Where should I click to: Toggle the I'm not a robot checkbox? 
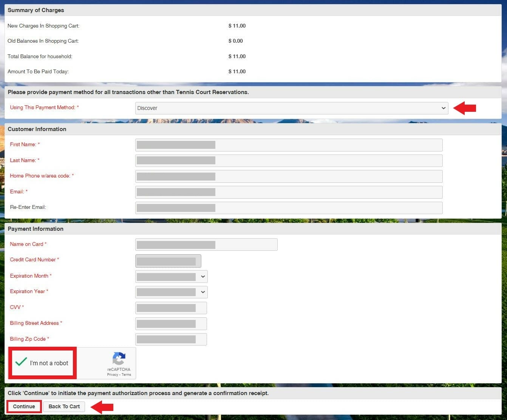click(x=21, y=362)
